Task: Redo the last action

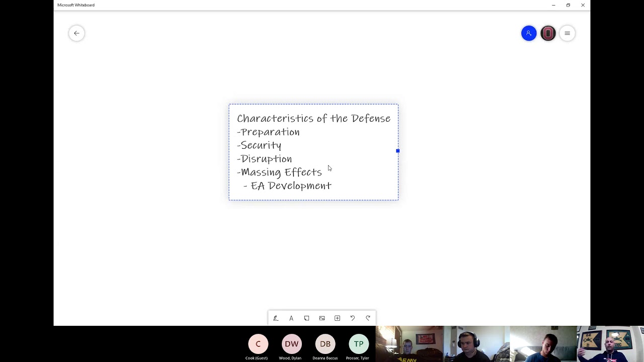Action: pyautogui.click(x=368, y=318)
